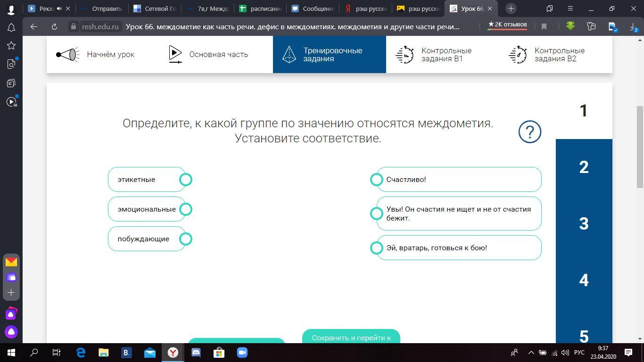
Task: Open the help question mark icon
Action: click(529, 132)
